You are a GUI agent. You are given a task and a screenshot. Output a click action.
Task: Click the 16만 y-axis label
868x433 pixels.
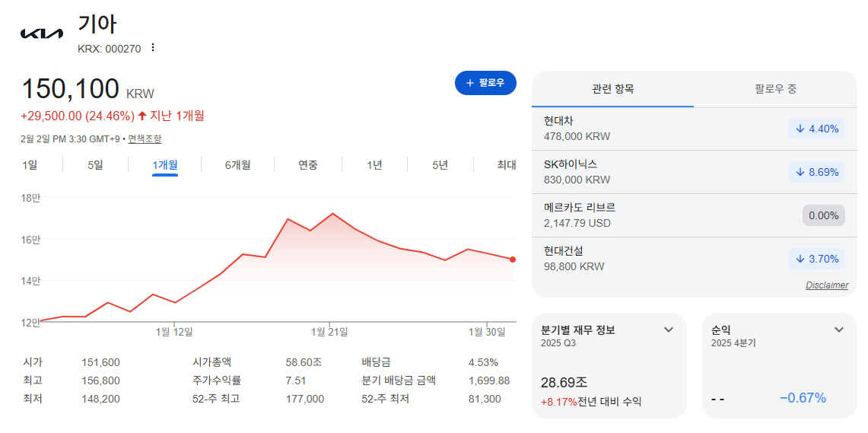pyautogui.click(x=32, y=239)
